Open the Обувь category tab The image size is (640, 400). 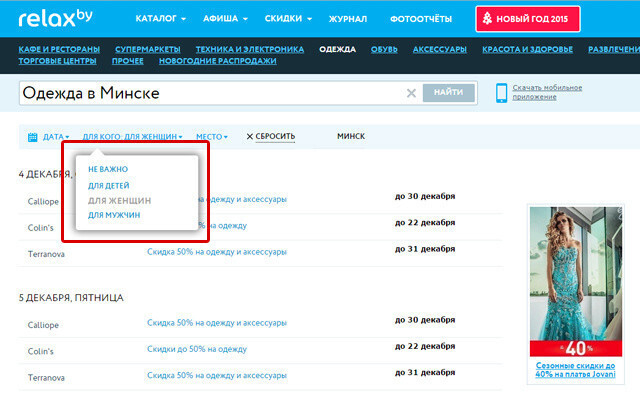click(x=385, y=48)
